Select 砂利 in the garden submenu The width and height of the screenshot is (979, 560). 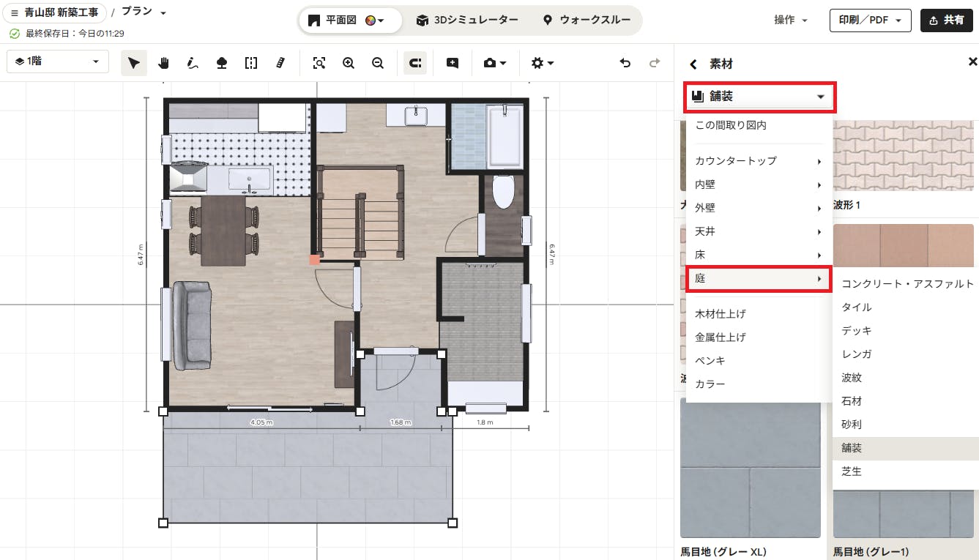pyautogui.click(x=907, y=425)
